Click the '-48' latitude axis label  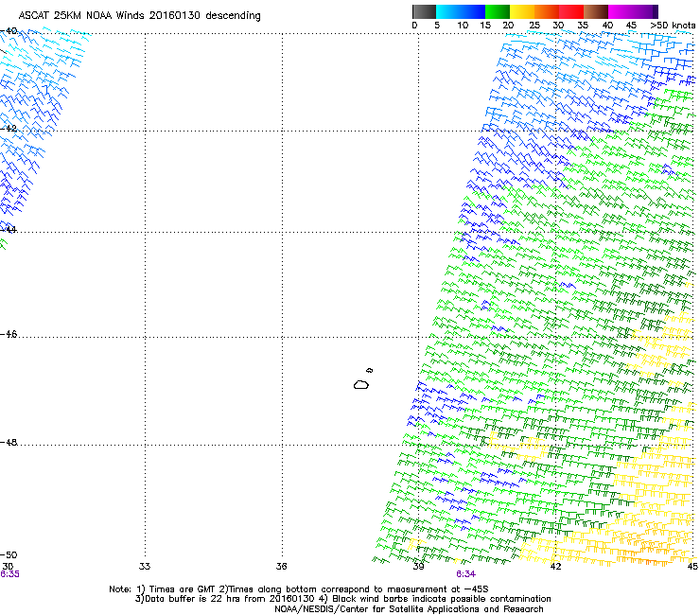pos(9,442)
